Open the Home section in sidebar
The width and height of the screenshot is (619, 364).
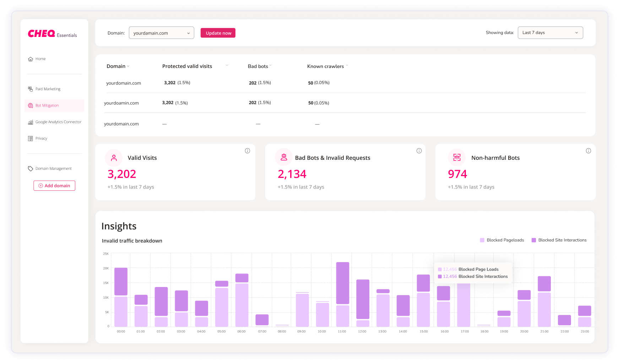40,59
